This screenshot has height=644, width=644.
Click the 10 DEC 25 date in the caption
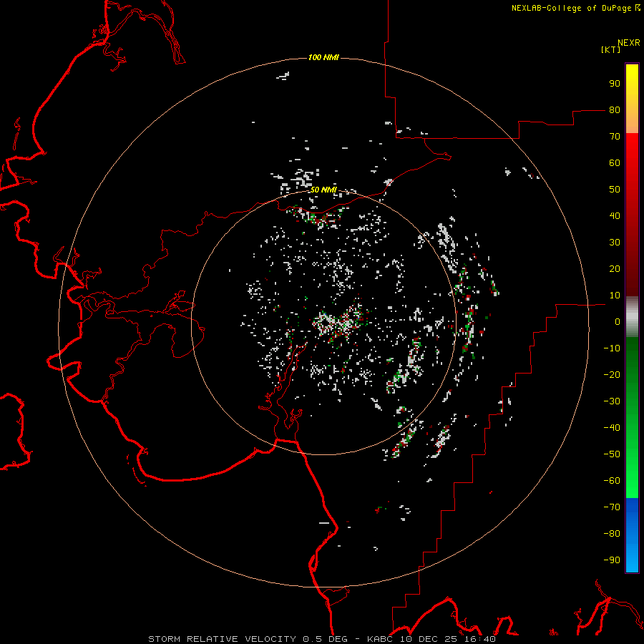(429, 639)
